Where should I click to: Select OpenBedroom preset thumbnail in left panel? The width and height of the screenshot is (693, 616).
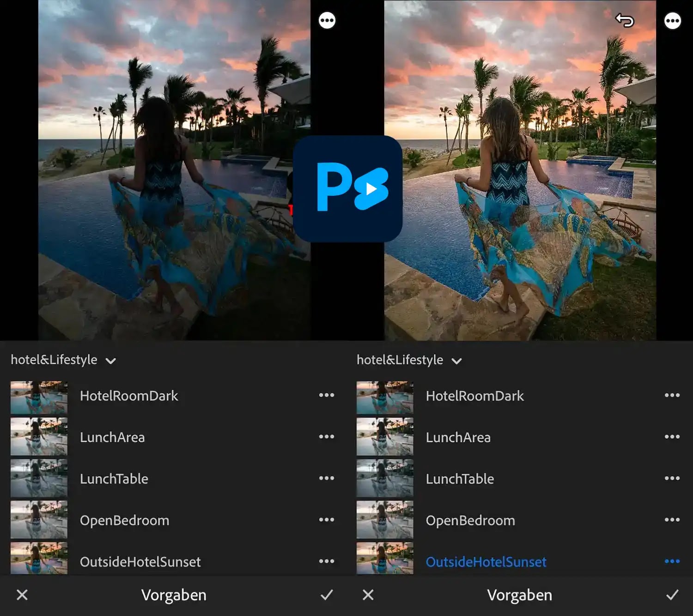(x=39, y=520)
